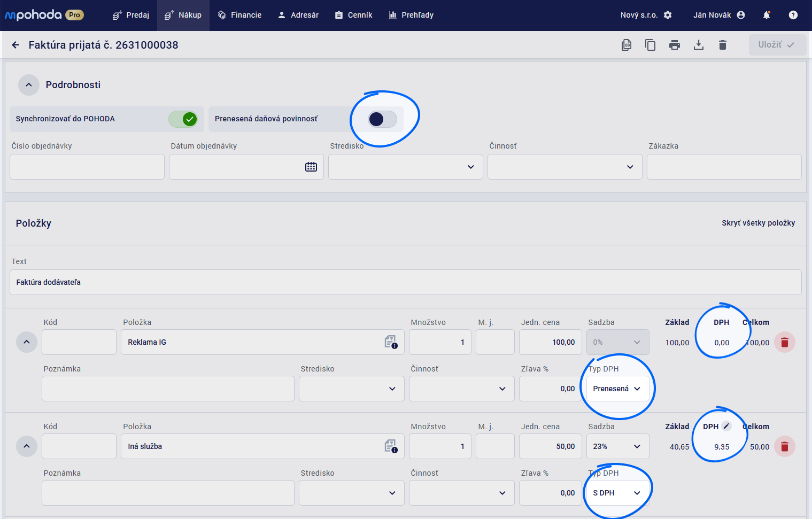Click the Jedn. cena field showing 50,00
The height and width of the screenshot is (519, 812).
pos(550,446)
